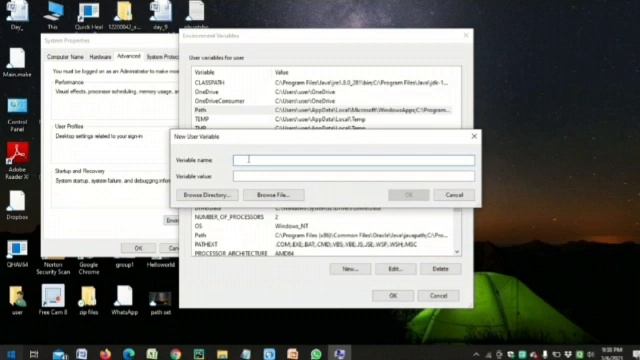Image resolution: width=640 pixels, height=360 pixels.
Task: Select the WhatsApp desktop icon
Action: click(124, 300)
